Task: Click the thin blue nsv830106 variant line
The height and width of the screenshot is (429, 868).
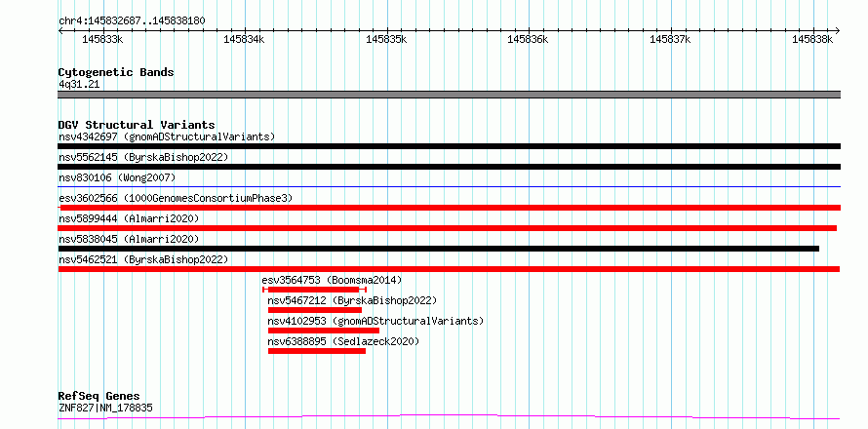Action: tap(449, 186)
